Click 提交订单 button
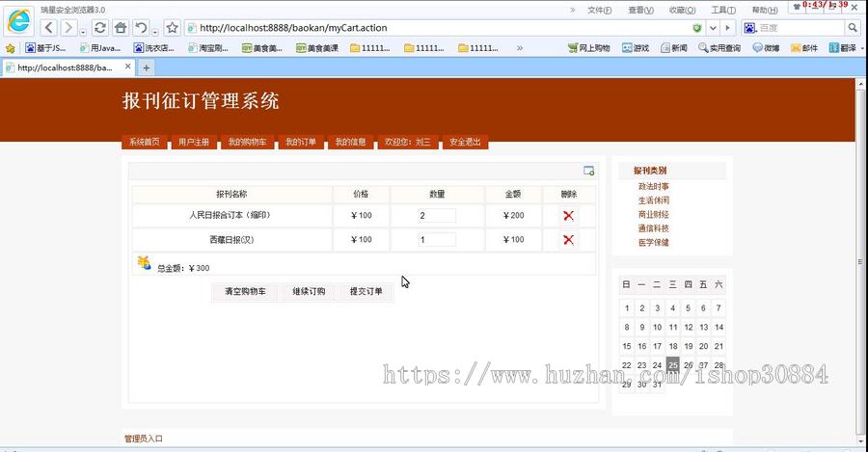Image resolution: width=868 pixels, height=452 pixels. click(366, 291)
